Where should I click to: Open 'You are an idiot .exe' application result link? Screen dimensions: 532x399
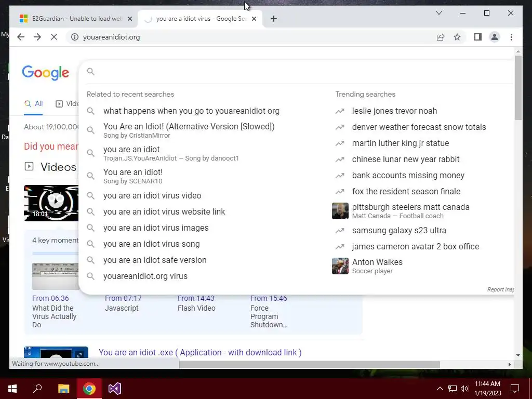pos(200,353)
